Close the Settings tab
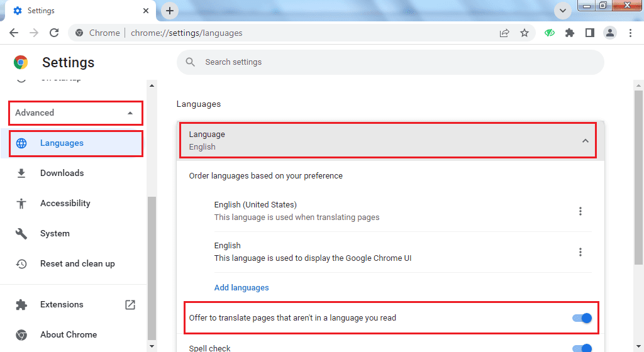The width and height of the screenshot is (644, 352). (146, 11)
